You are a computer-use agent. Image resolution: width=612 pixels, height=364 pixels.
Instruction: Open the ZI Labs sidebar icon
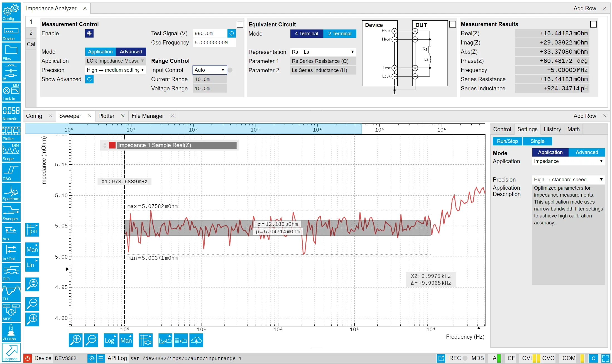click(x=11, y=332)
